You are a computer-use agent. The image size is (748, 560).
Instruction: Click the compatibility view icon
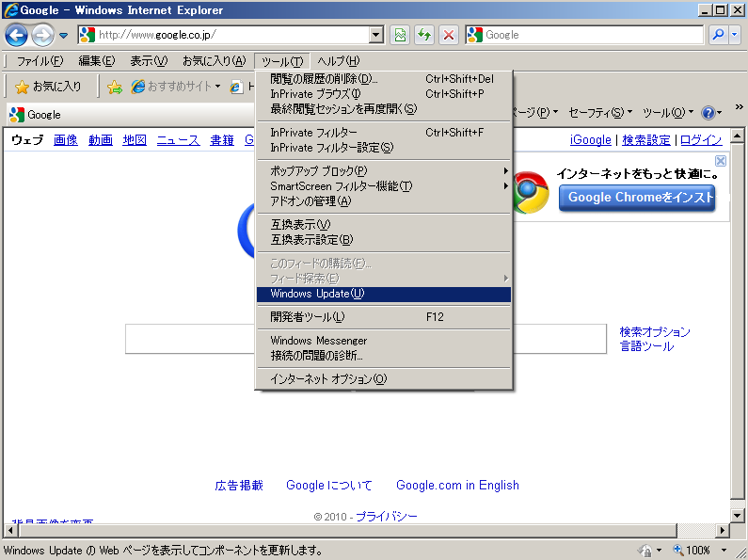[400, 35]
